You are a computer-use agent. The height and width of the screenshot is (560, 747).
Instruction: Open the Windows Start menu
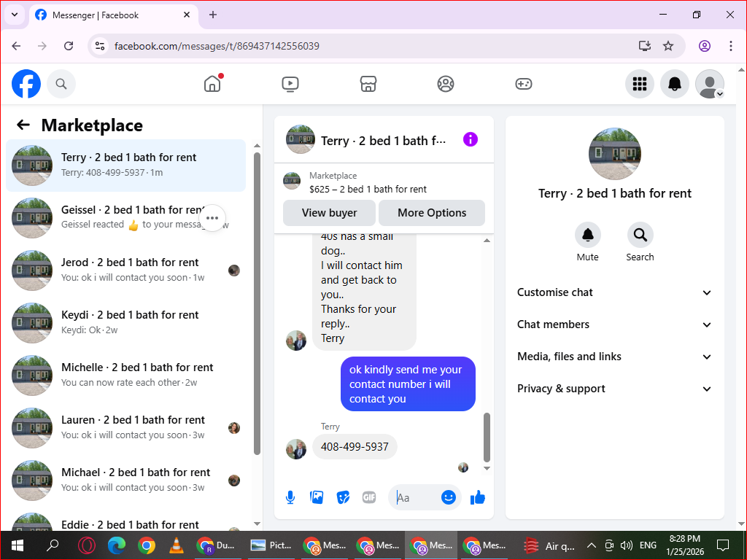18,545
